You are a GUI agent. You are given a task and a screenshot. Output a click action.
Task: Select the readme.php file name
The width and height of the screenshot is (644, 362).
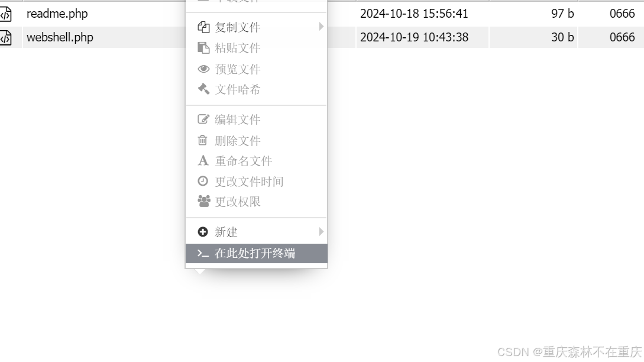coord(57,14)
